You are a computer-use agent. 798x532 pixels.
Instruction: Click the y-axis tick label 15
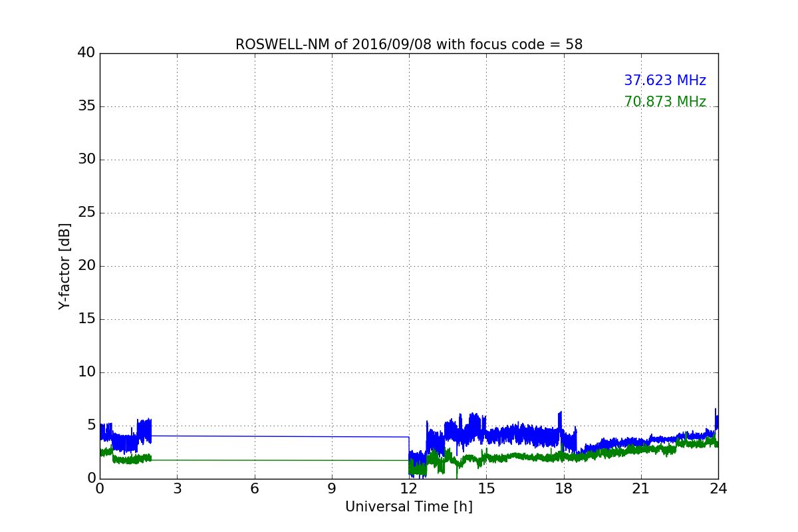coord(86,319)
